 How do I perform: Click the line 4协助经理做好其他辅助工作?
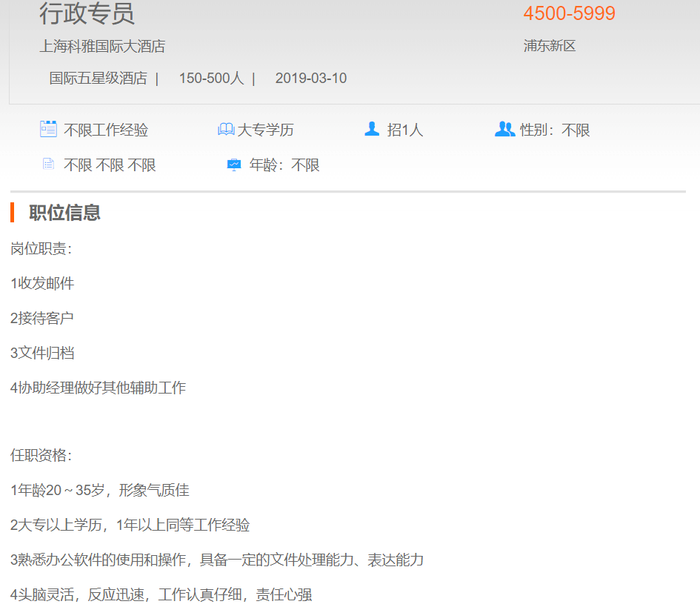click(x=98, y=388)
